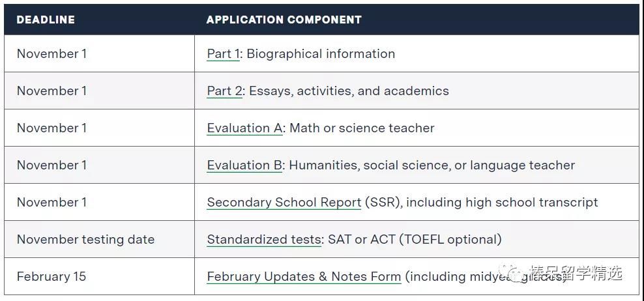The width and height of the screenshot is (644, 301).
Task: Open the Standardized tests link
Action: click(x=264, y=239)
